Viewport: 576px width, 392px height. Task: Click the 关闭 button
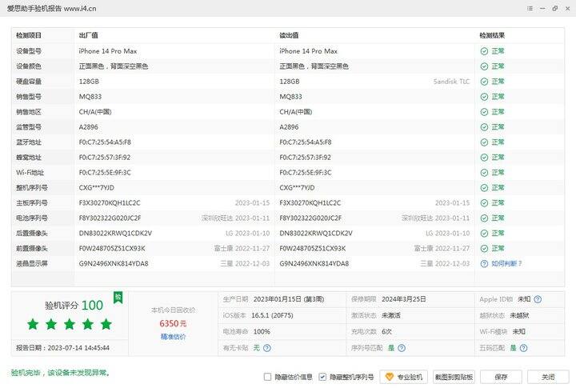point(548,377)
